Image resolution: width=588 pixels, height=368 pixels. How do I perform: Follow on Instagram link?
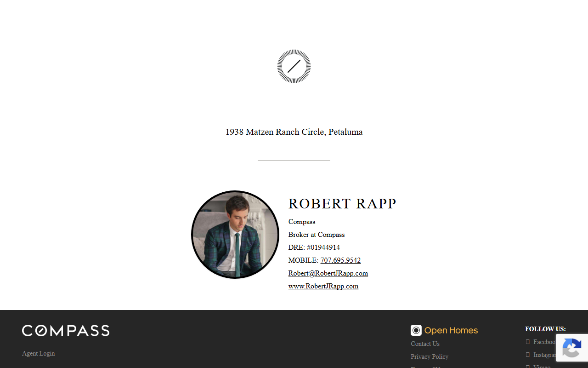541,355
